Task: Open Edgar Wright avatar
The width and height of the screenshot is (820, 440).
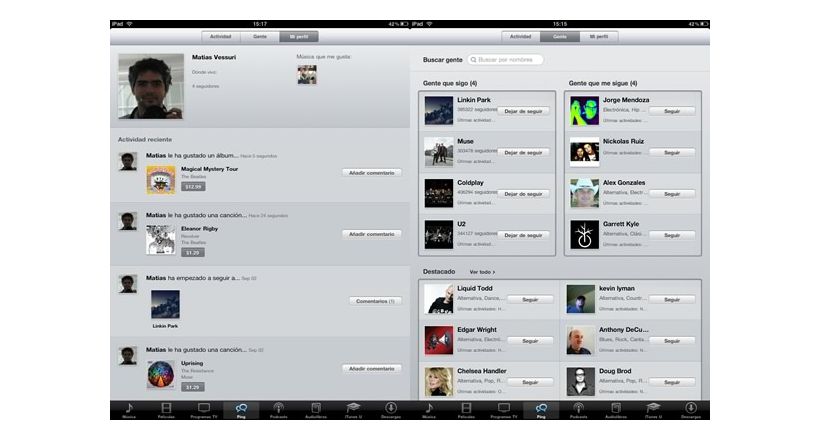Action: [x=439, y=340]
